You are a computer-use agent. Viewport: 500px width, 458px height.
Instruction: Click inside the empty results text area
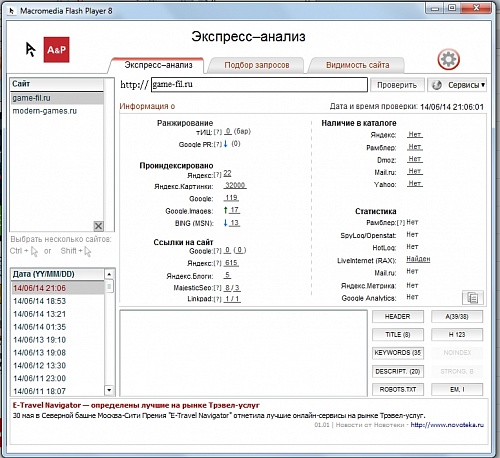pyautogui.click(x=244, y=353)
